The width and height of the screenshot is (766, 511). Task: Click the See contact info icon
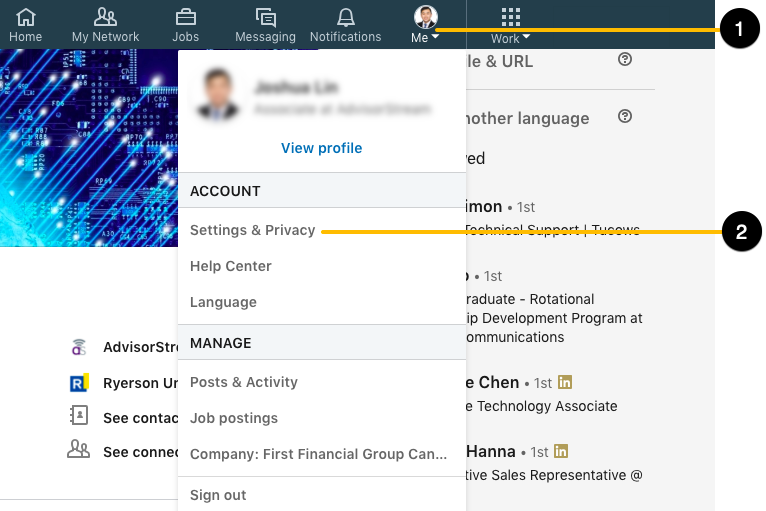pos(79,416)
